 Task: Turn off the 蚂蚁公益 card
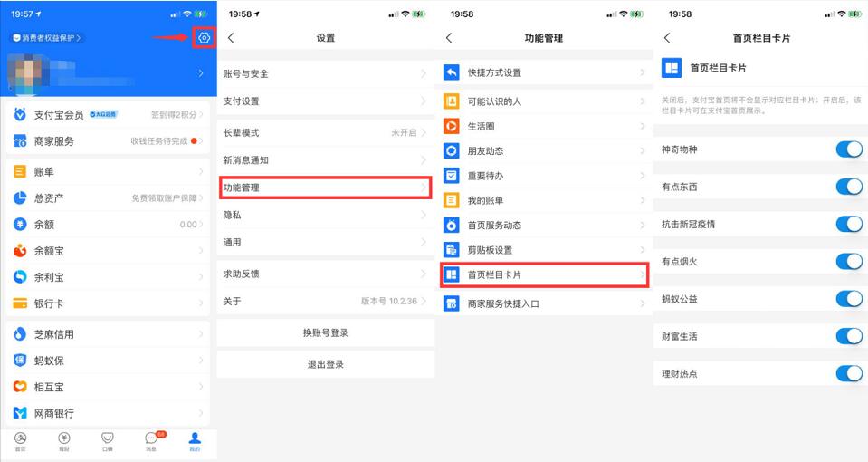(849, 299)
